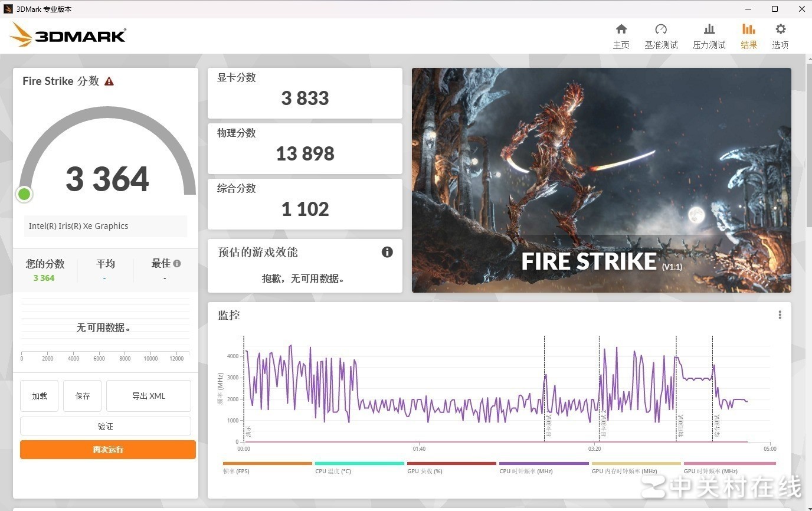Click the vertical scrollbar on the right
This screenshot has width=812, height=511.
pos(807,236)
